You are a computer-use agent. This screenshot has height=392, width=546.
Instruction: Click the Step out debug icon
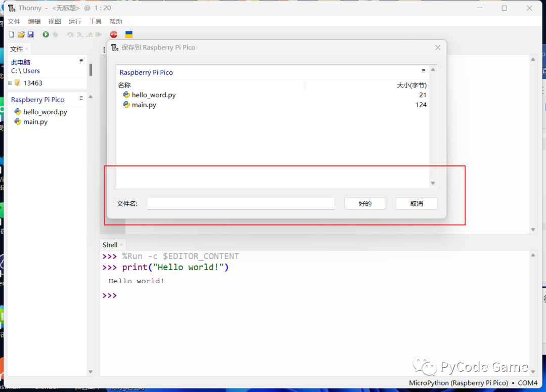click(x=89, y=34)
